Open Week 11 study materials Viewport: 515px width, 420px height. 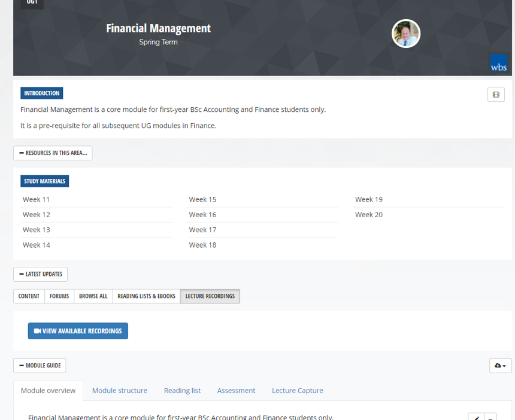click(x=37, y=200)
